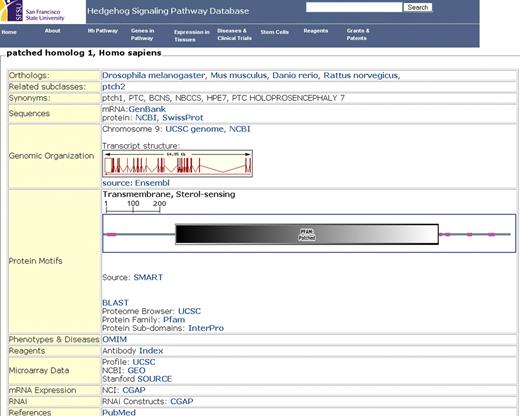The width and height of the screenshot is (520, 416).
Task: Open the NCI CGAP mRNA expression link
Action: click(134, 390)
